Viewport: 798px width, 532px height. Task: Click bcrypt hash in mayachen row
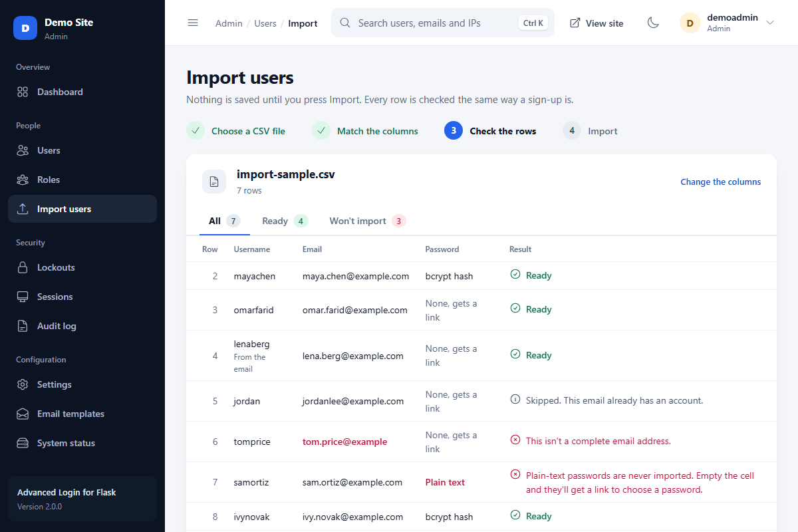(449, 276)
